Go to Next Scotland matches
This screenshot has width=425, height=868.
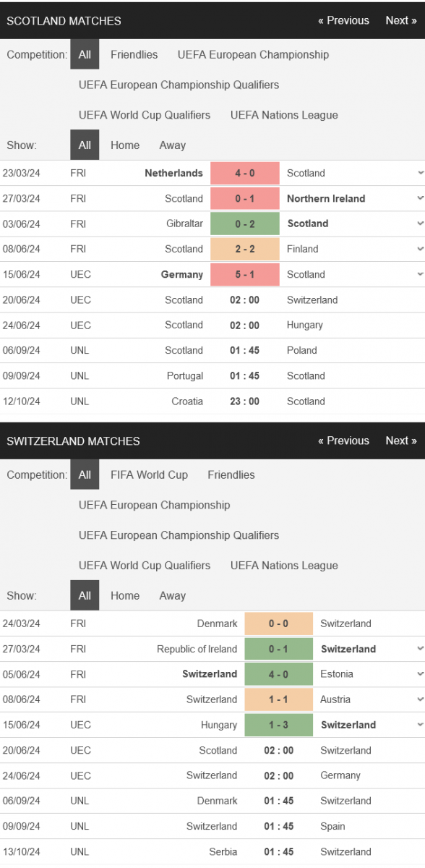(401, 20)
